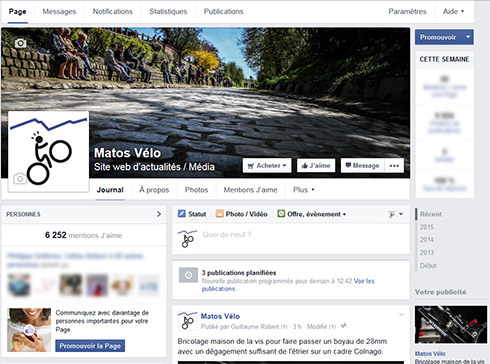This screenshot has height=364, width=490.
Task: Click the Promouvoir la Page button
Action: pyautogui.click(x=90, y=346)
